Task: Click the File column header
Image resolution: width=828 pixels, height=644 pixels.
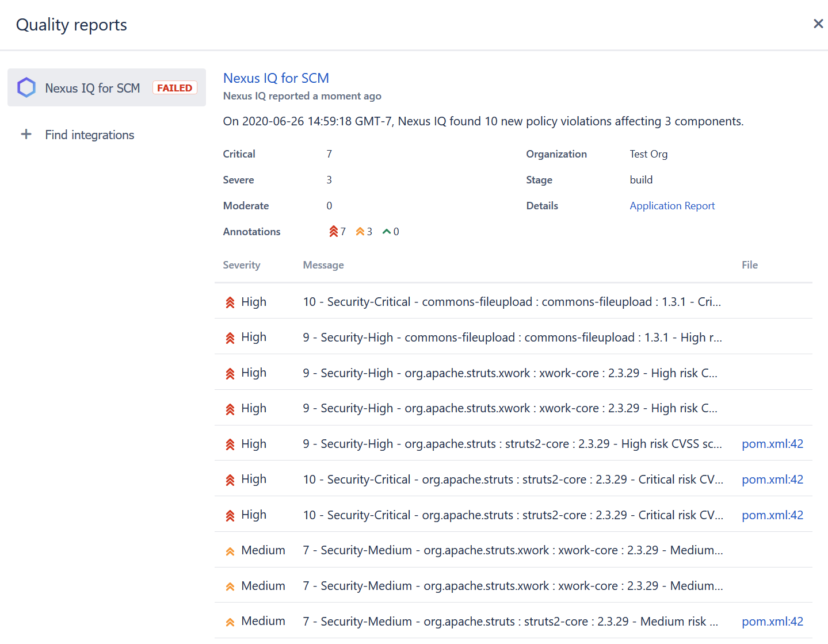Action: [750, 265]
